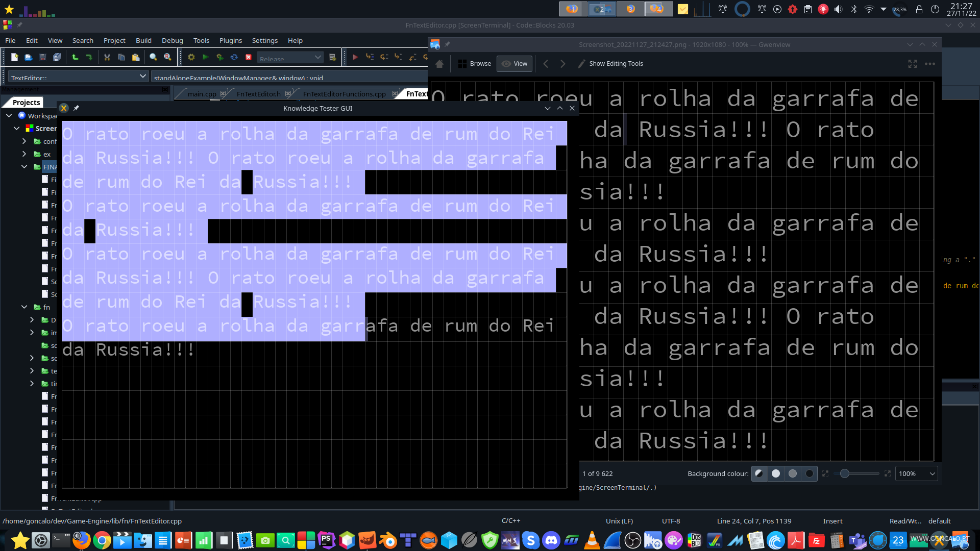Expand the ex folder
This screenshot has width=980, height=551.
click(24, 154)
